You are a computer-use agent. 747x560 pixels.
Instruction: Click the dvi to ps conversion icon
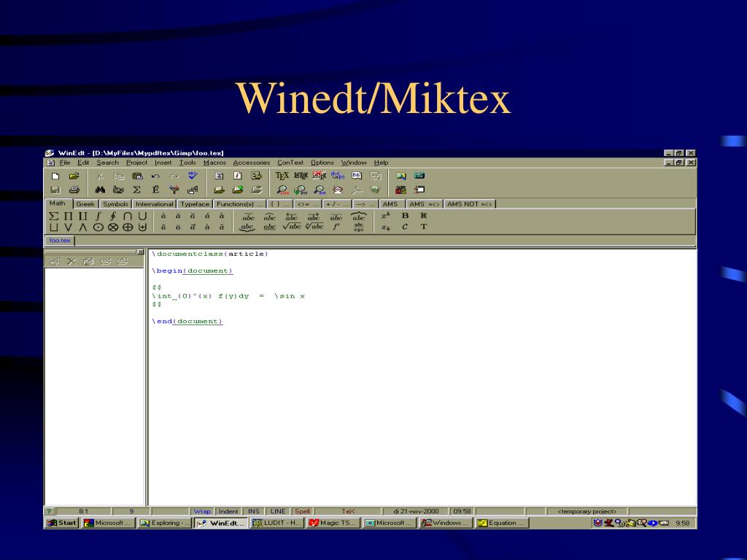tap(338, 176)
